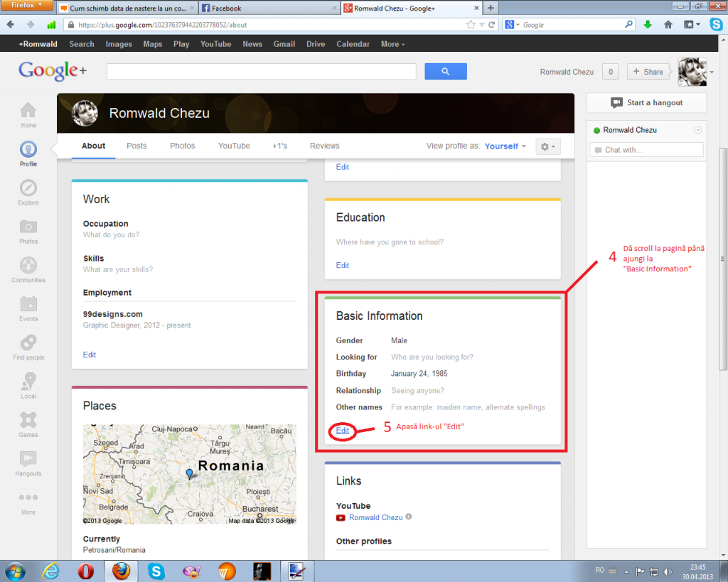Switch to the Facebook browser tab
Viewport: 728px width, 582px height.
(x=269, y=8)
